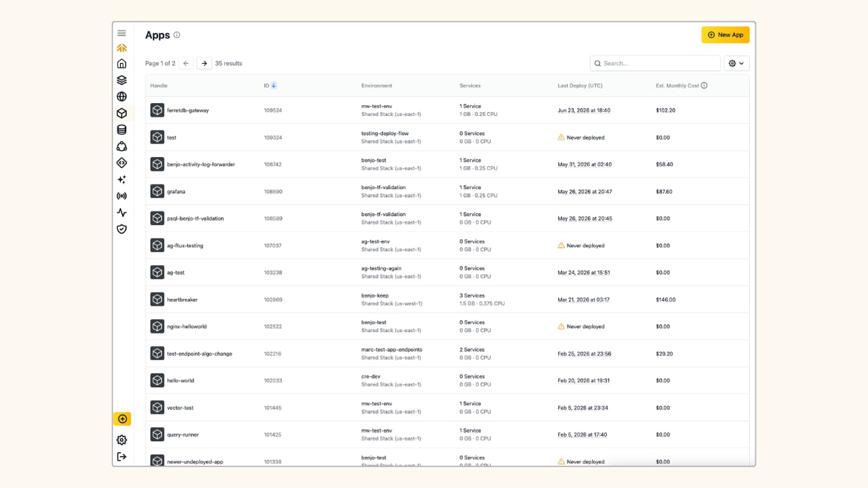Click Never deployed status in ag-ftux-testing row

585,245
